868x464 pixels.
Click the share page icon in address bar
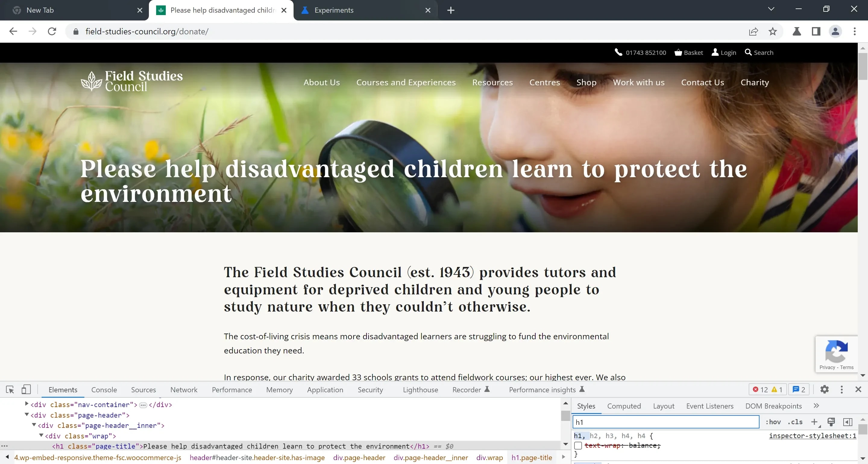pos(753,31)
